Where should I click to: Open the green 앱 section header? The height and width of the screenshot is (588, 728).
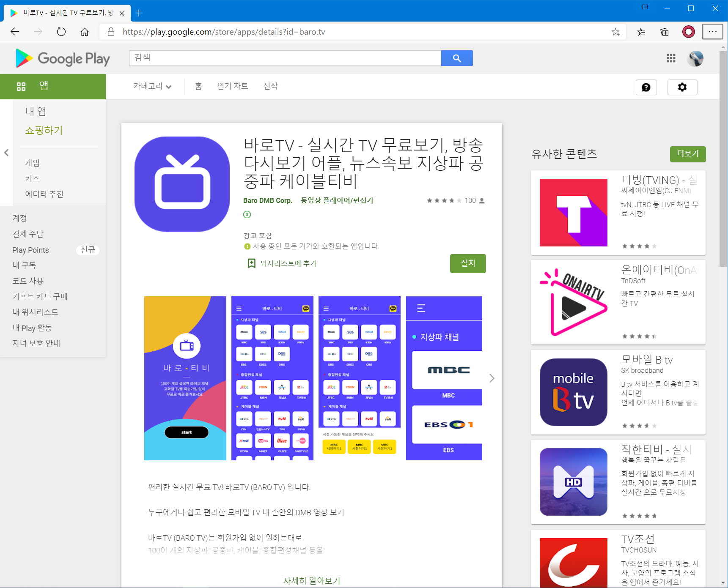click(x=53, y=87)
